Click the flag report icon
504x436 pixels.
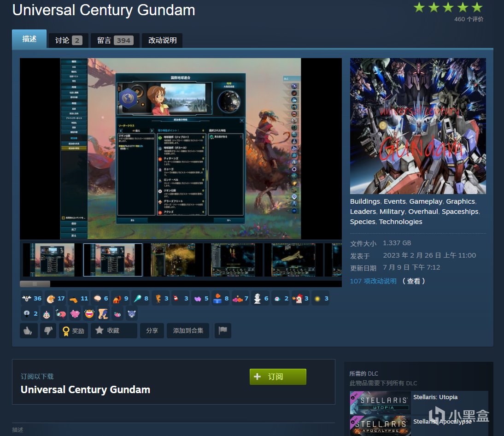coord(223,330)
